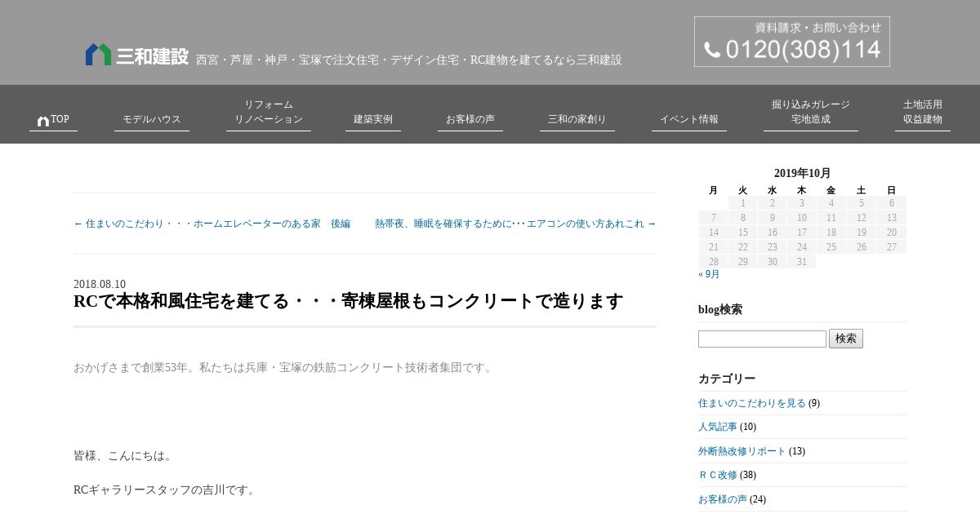The width and height of the screenshot is (980, 514).
Task: Click the 2019年10月 calendar caption
Action: [x=802, y=173]
